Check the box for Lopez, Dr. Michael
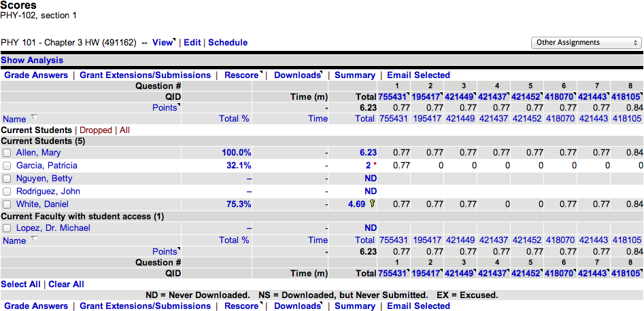Screen dimensions: 644x311 coord(7,228)
